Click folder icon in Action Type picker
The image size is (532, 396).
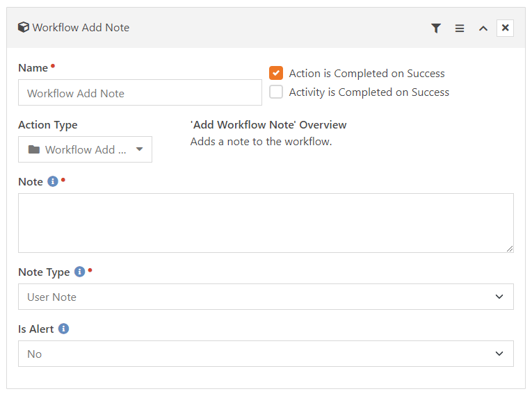coord(34,150)
